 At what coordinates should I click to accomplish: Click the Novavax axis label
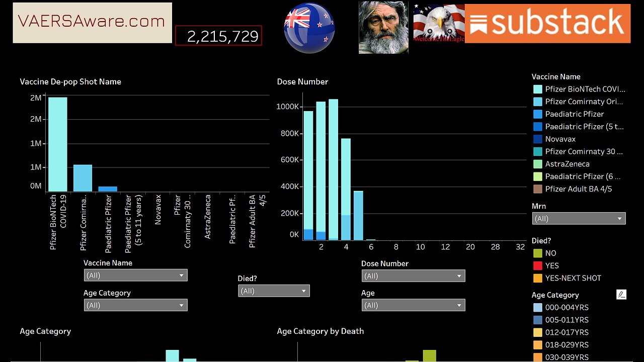click(158, 210)
